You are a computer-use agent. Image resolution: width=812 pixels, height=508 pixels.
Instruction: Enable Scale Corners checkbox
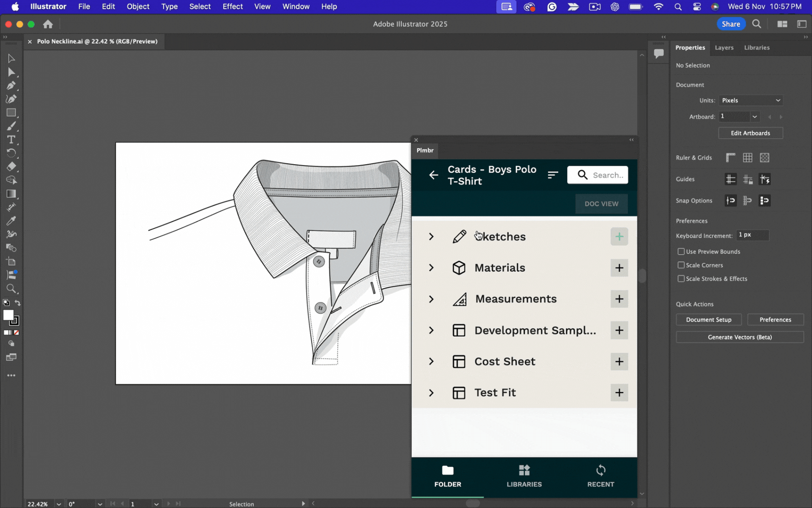click(x=681, y=265)
